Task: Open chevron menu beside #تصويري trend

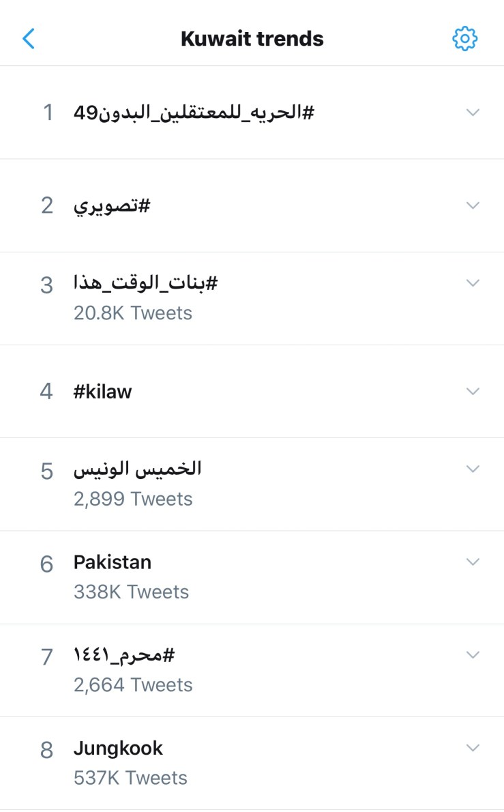Action: (x=473, y=205)
